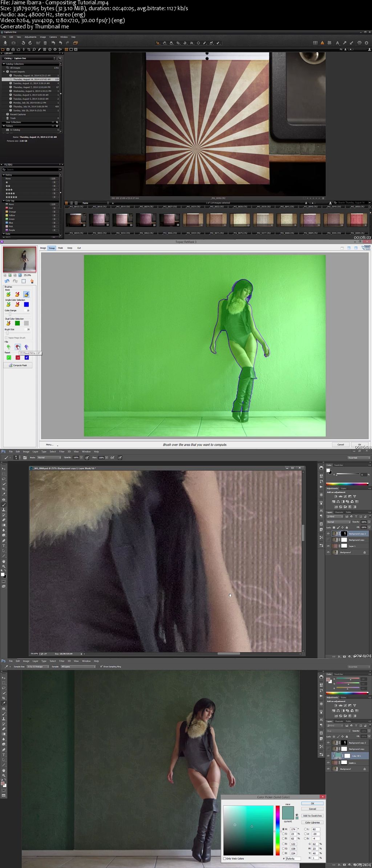
Task: Select Clone Stamp tool in _MG_0068.psd Photoshop window
Action: click(4, 510)
